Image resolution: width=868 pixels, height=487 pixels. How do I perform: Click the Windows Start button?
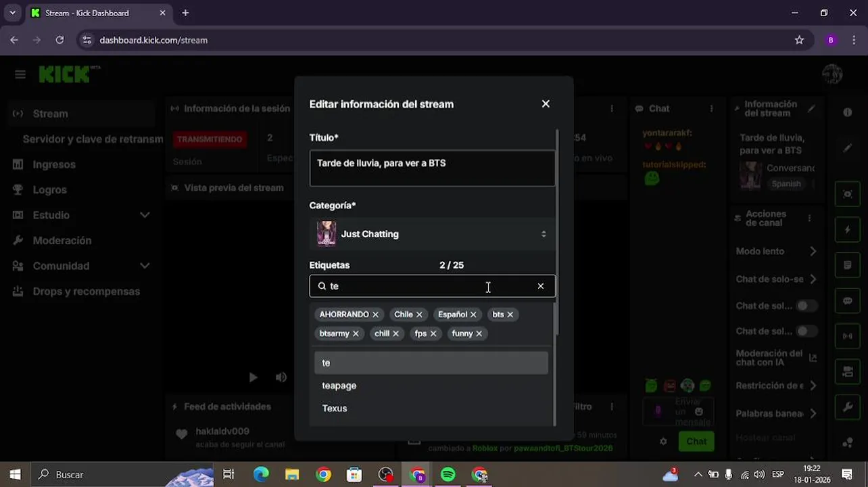(x=15, y=475)
